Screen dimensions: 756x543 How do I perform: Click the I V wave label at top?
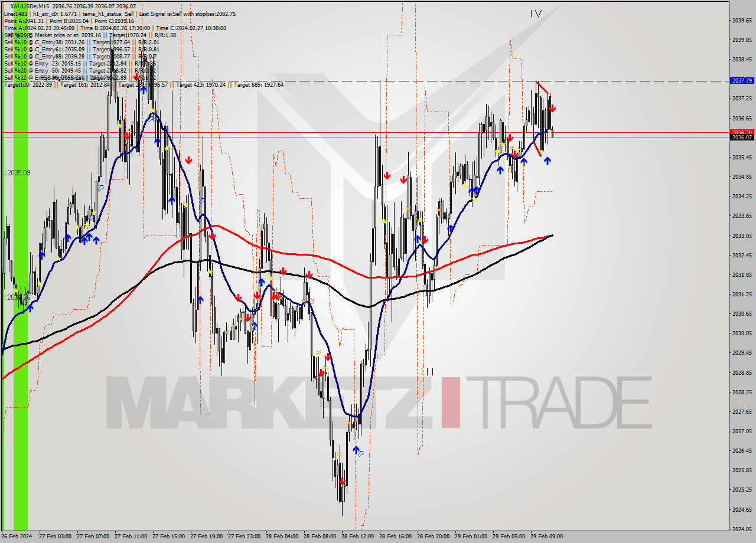click(536, 13)
